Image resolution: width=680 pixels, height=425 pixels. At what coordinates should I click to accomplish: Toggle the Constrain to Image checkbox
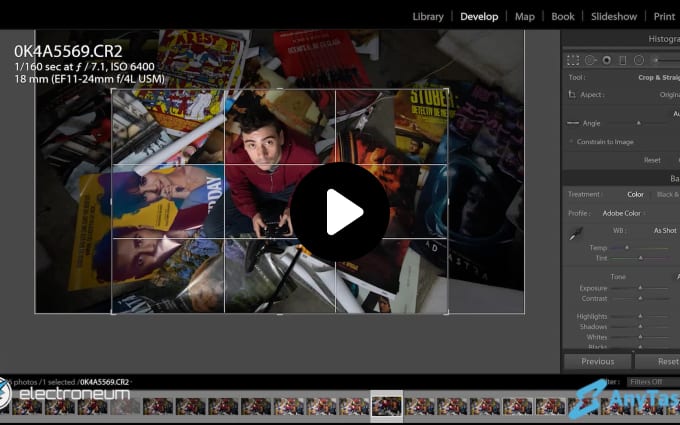[x=571, y=142]
